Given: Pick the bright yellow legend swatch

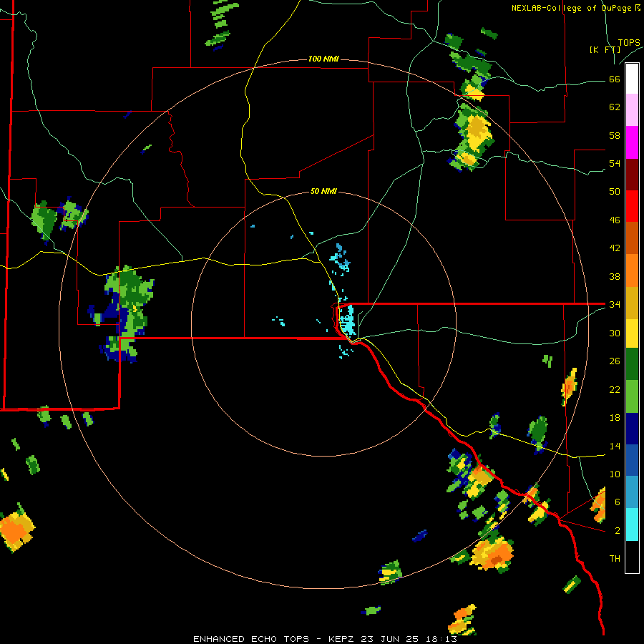Looking at the screenshot, I should click(632, 333).
